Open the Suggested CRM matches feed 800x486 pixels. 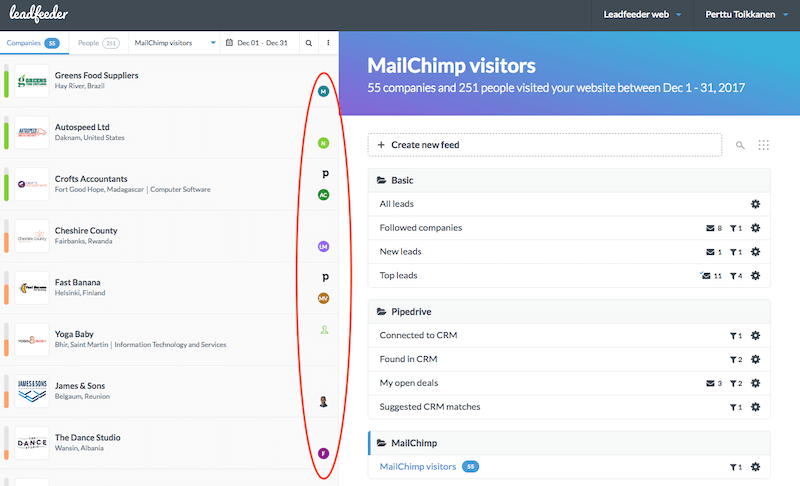click(x=430, y=407)
